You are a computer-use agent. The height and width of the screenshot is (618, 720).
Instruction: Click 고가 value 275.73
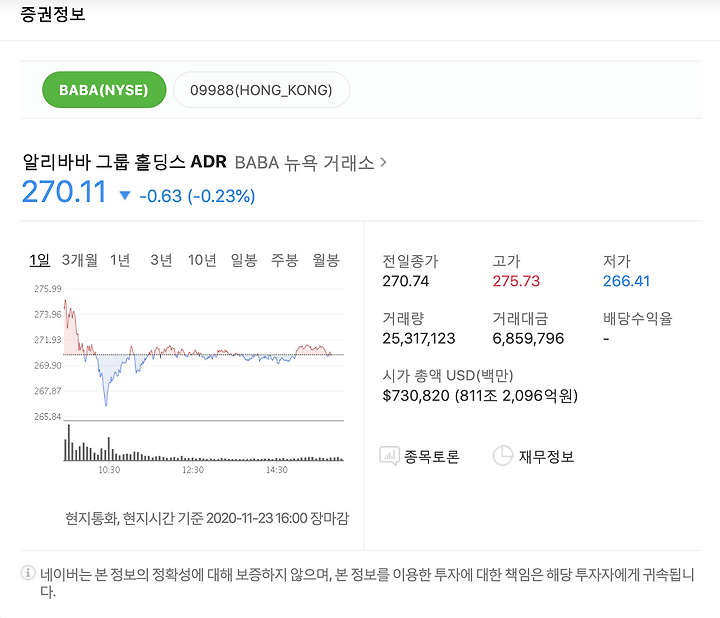pyautogui.click(x=516, y=281)
